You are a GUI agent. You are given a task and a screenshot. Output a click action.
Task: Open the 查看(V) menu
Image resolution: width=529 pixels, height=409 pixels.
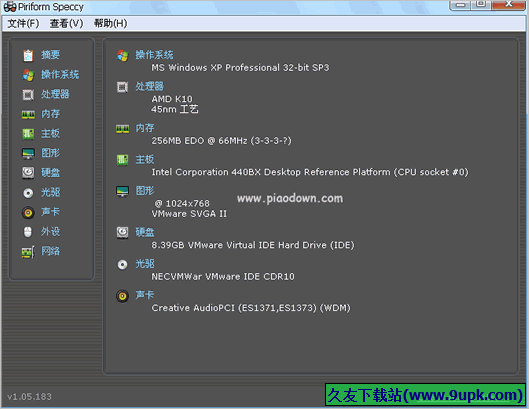[x=66, y=23]
